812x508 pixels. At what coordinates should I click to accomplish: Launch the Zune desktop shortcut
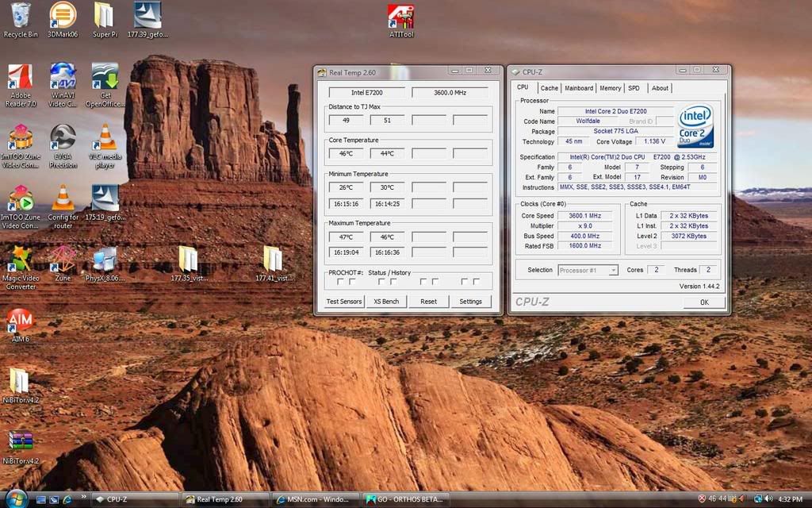point(63,264)
